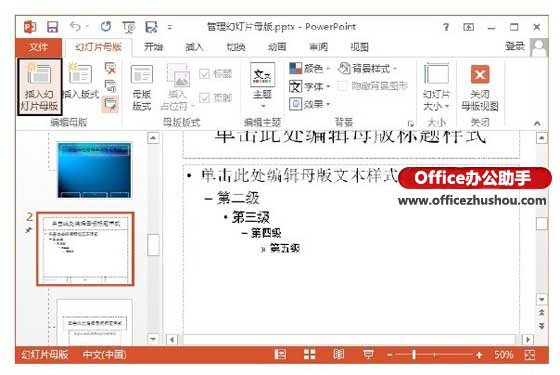Viewport: 560px width, 375px height.
Task: Toggle the Title checkbox
Action: (204, 74)
